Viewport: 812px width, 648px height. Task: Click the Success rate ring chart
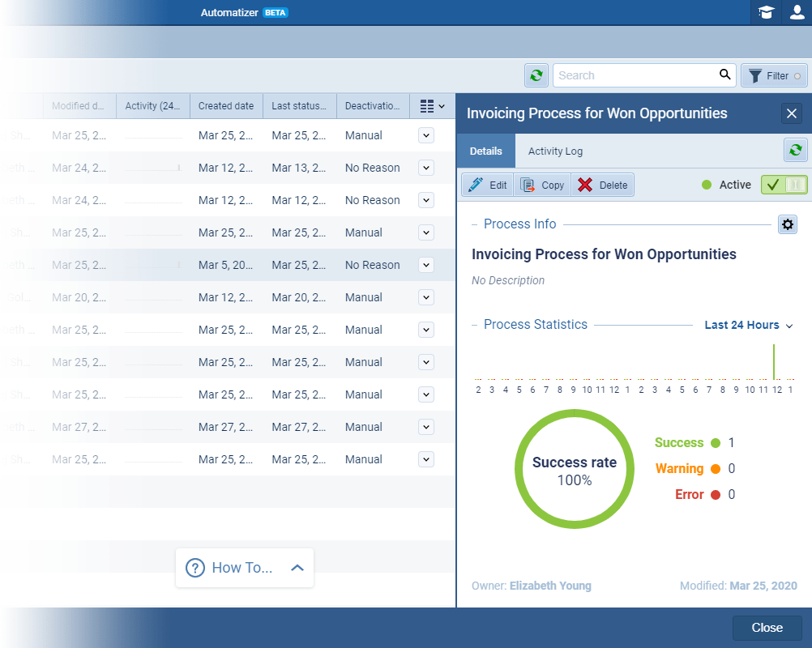[575, 469]
